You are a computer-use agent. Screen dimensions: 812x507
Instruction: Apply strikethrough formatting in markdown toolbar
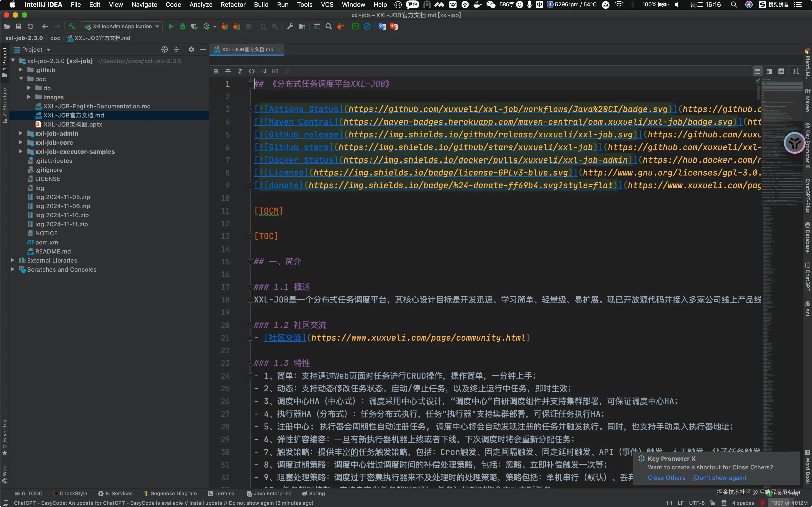228,71
